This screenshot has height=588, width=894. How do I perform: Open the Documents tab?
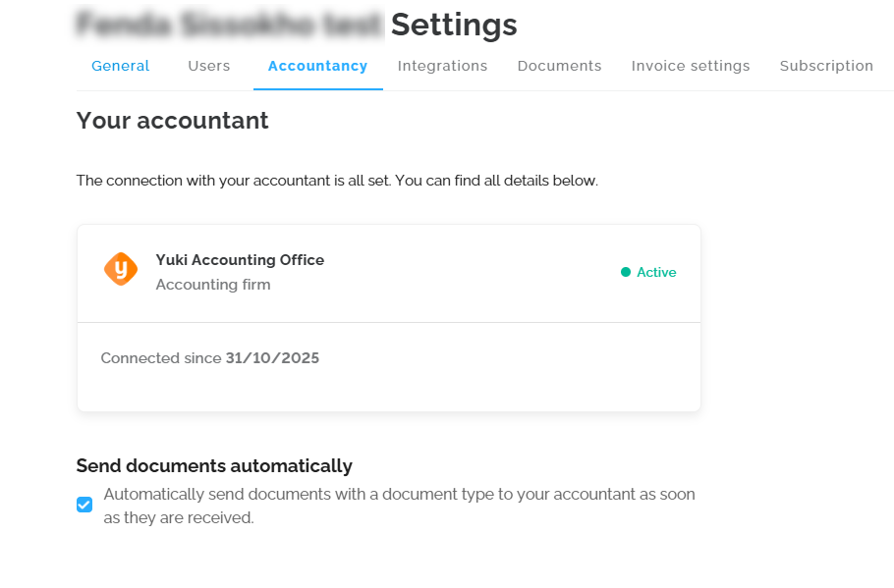point(559,66)
